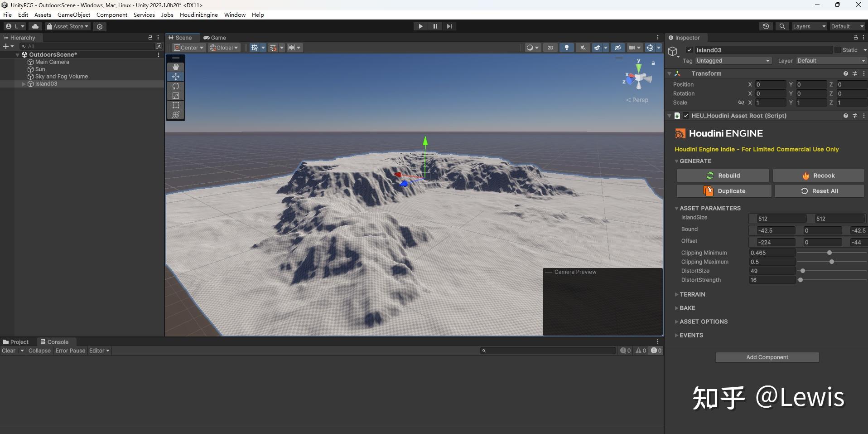Viewport: 868px width, 434px height.
Task: Open the Tag dropdown showing Untagged
Action: coord(734,60)
